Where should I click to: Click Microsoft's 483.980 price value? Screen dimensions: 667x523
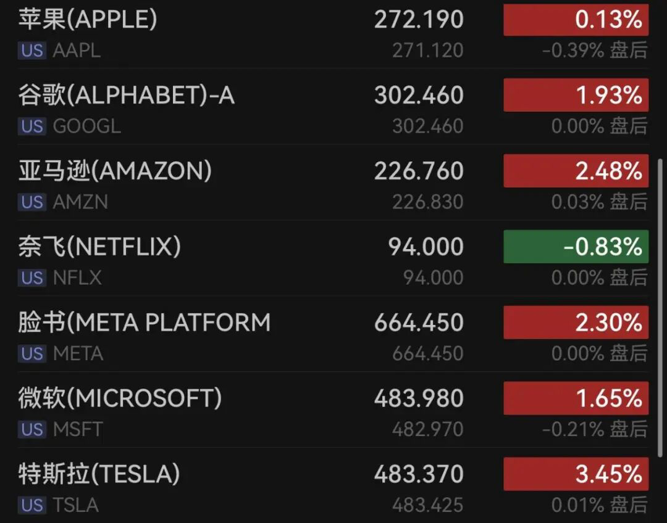pos(419,398)
